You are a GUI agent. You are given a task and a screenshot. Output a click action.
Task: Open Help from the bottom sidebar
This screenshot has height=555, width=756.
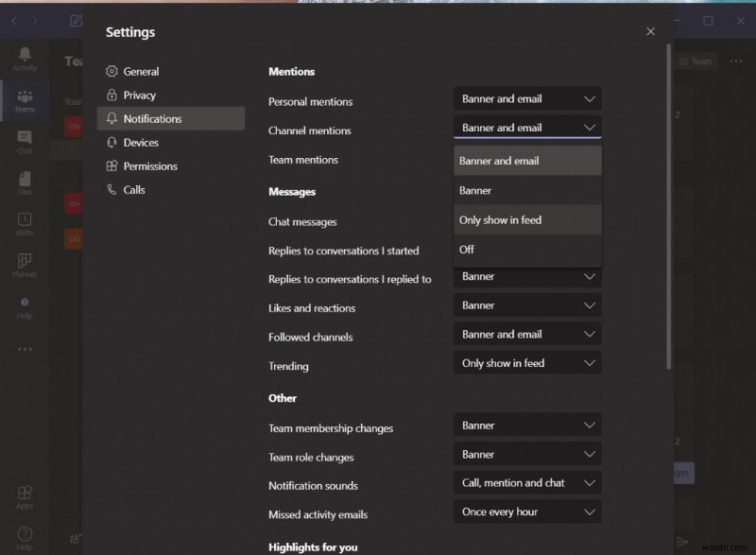[25, 534]
